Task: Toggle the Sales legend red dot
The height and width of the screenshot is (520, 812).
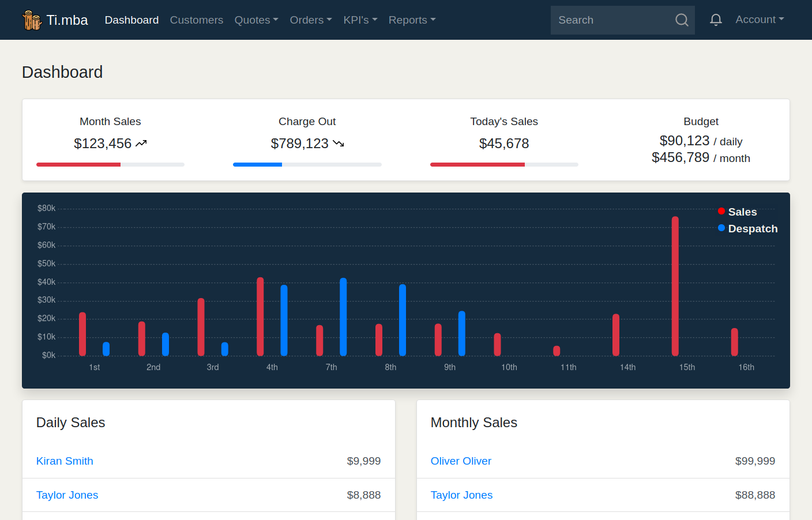Action: pyautogui.click(x=721, y=211)
